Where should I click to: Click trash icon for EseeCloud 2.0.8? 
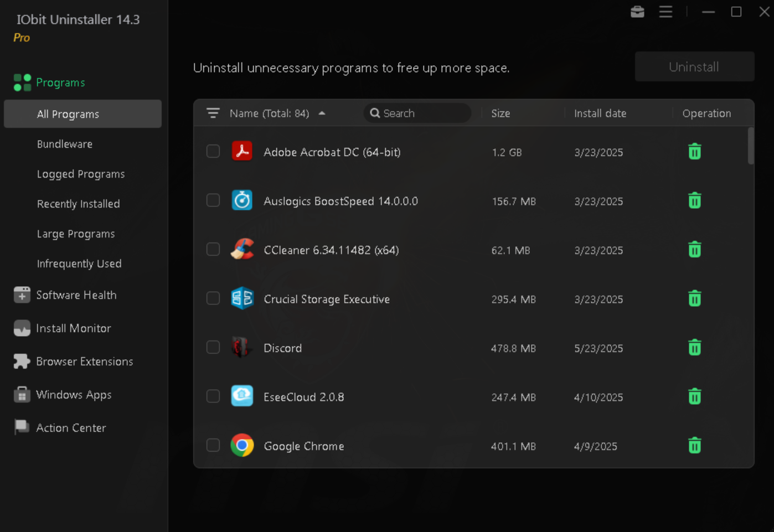[694, 396]
